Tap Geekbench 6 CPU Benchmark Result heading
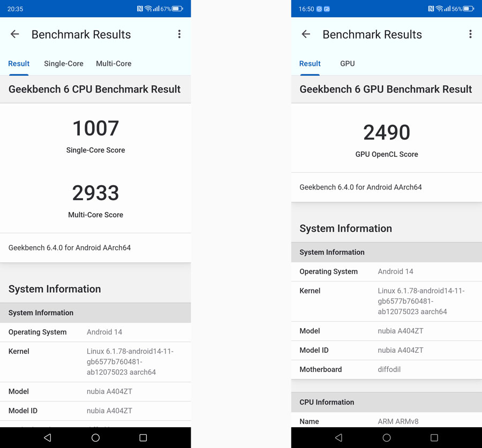 tap(94, 89)
